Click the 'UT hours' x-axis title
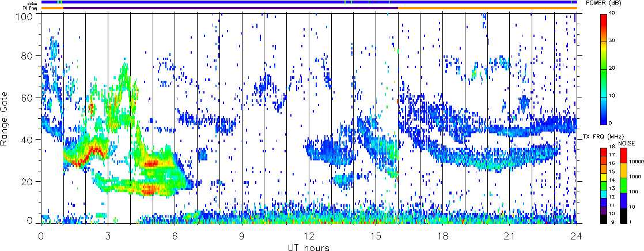The image size is (644, 251). coord(308,247)
